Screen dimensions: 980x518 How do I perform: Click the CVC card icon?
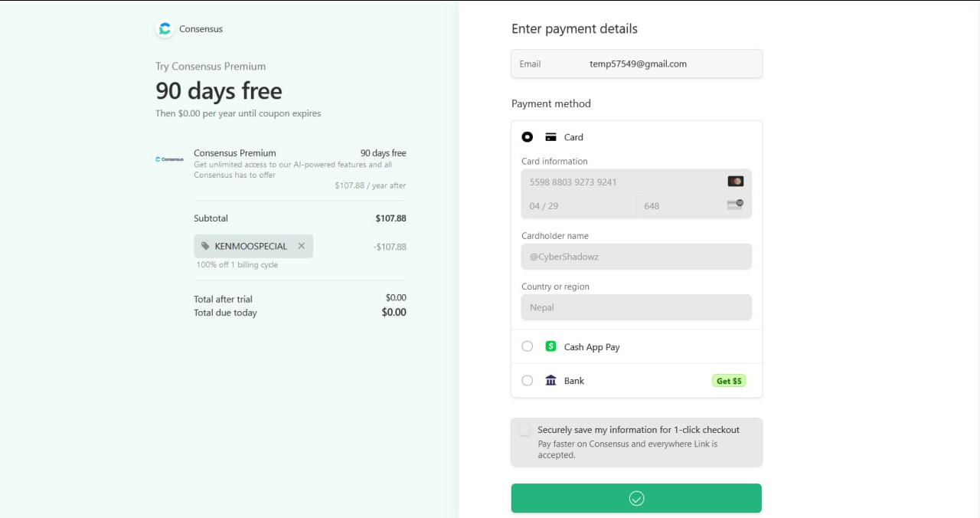tap(735, 205)
